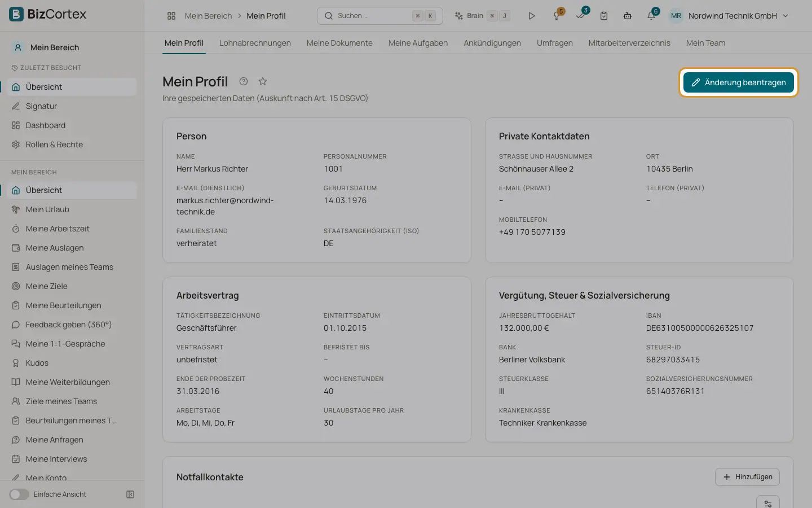Open the Mitarbeiterverzeichnis tab
The height and width of the screenshot is (508, 812).
click(x=629, y=43)
